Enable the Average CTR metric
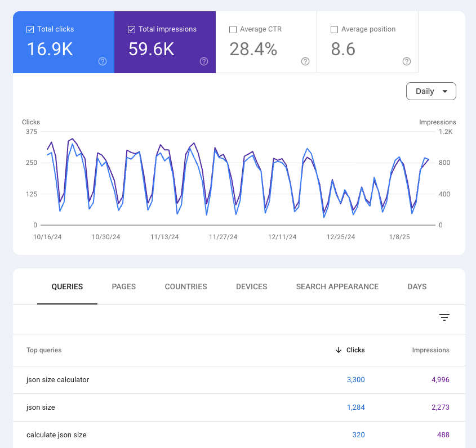476x448 pixels. click(x=233, y=29)
